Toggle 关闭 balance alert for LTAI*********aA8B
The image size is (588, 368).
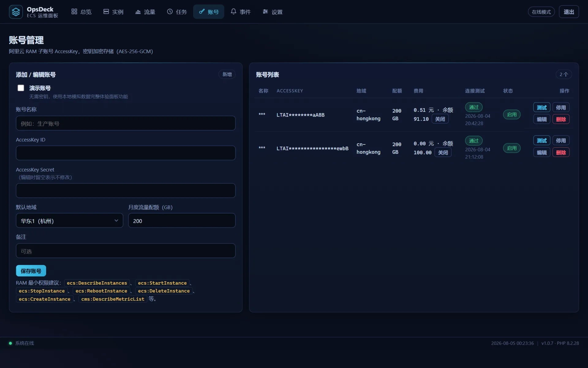click(x=440, y=119)
